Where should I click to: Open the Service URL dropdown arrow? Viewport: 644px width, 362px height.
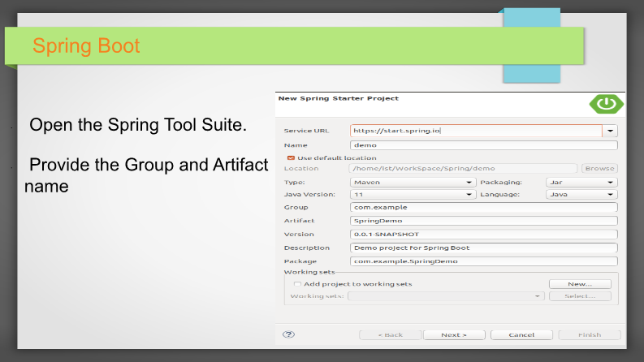611,131
